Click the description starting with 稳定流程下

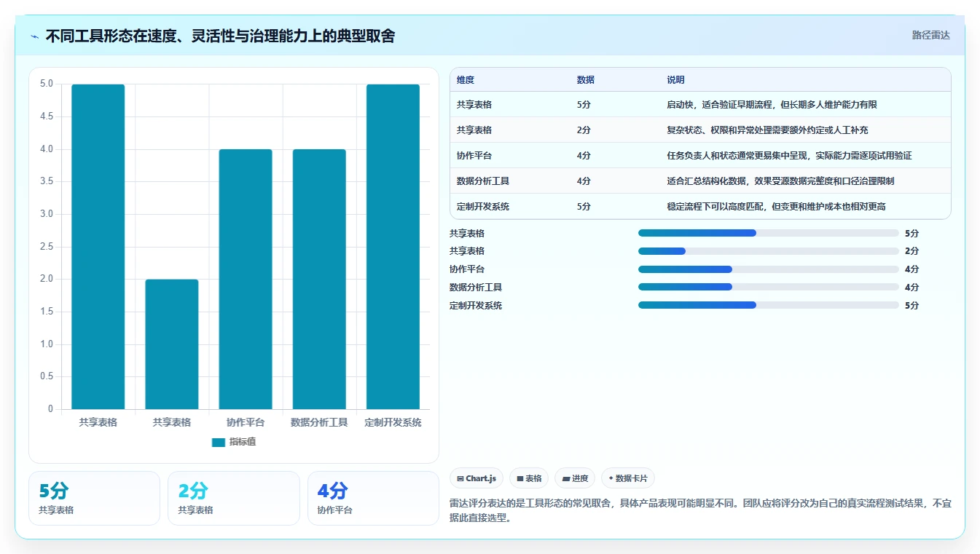[x=776, y=207]
